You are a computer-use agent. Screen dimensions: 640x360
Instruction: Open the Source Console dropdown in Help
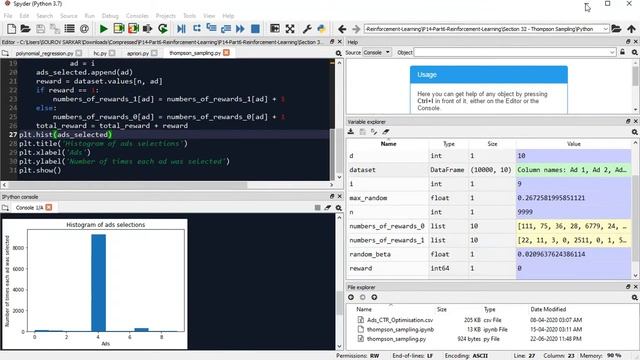[376, 52]
